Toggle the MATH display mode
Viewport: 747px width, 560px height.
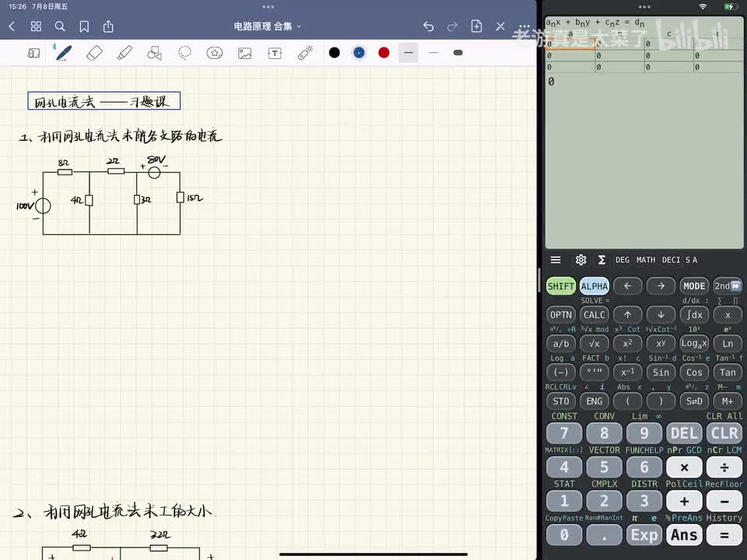(646, 260)
